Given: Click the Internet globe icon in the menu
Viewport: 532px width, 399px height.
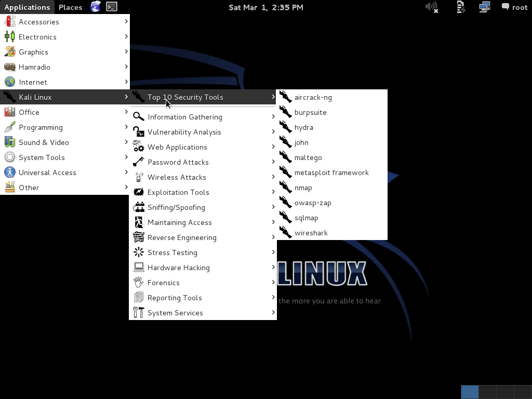Looking at the screenshot, I should tap(10, 82).
